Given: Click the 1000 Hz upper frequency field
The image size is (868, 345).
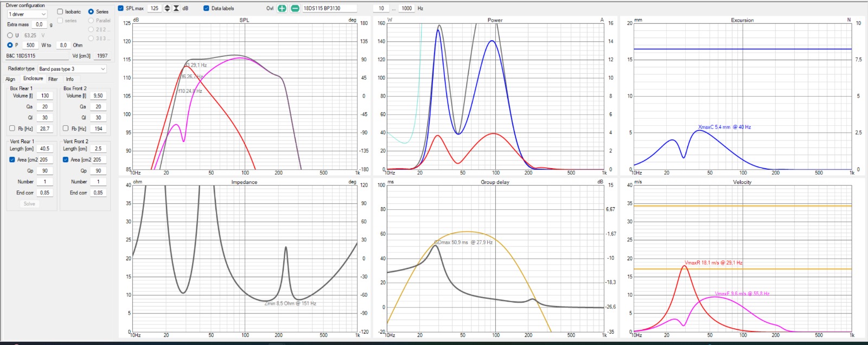Looking at the screenshot, I should [x=407, y=8].
